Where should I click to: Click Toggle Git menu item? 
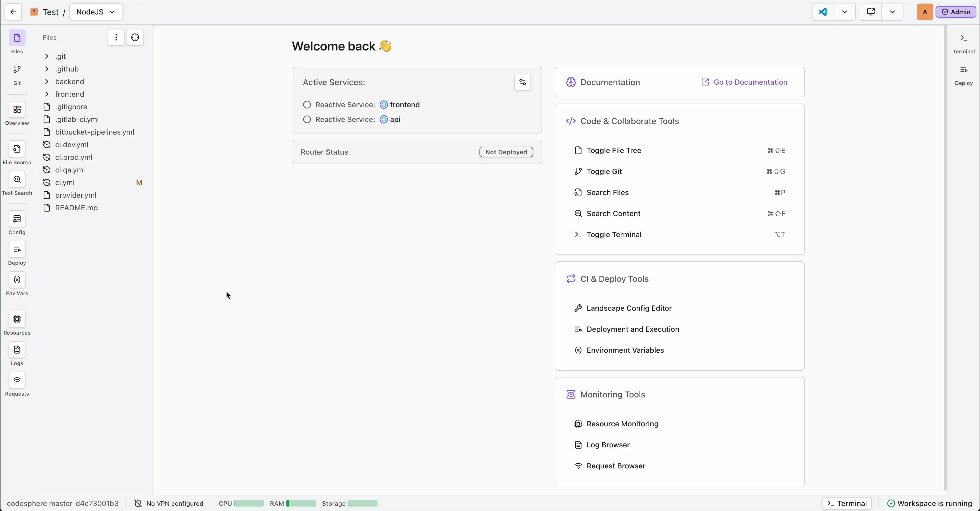(x=680, y=172)
